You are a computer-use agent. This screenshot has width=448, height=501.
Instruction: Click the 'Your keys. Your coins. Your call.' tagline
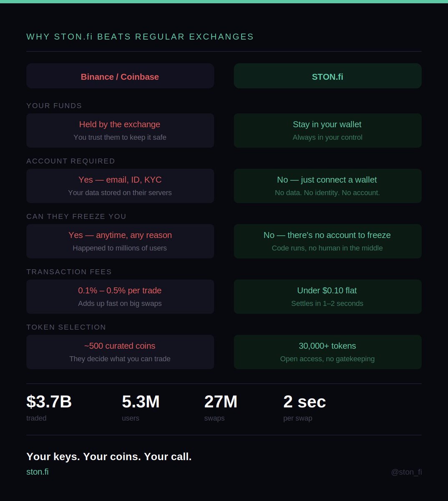pos(109,456)
